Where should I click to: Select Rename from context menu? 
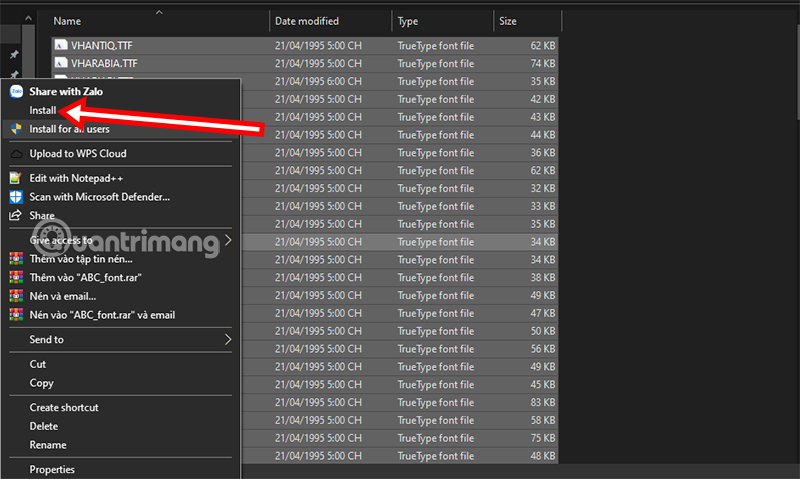pyautogui.click(x=48, y=445)
